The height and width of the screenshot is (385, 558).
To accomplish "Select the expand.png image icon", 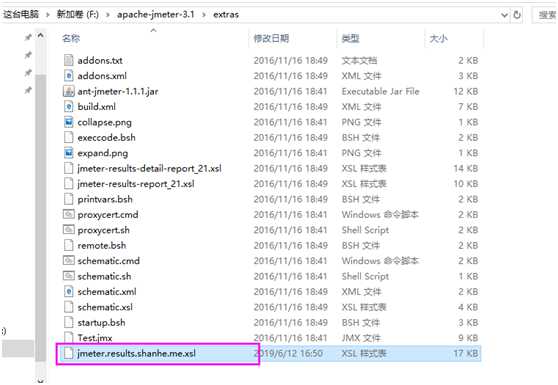I will [68, 153].
